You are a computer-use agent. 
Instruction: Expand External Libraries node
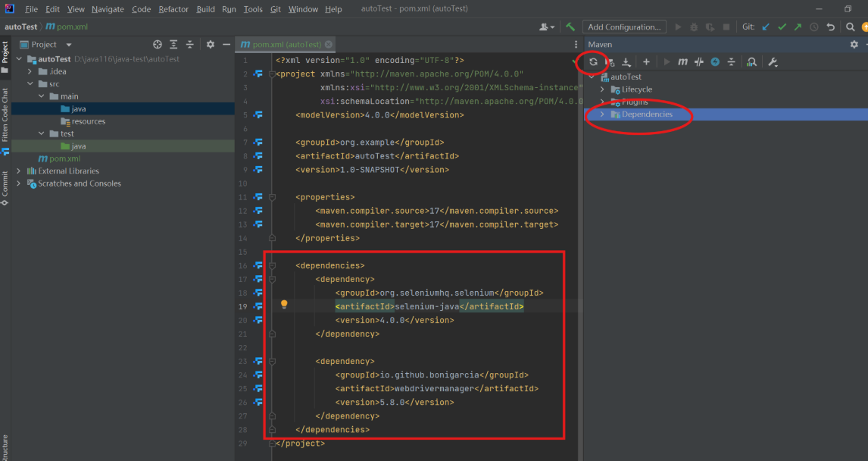click(x=19, y=171)
